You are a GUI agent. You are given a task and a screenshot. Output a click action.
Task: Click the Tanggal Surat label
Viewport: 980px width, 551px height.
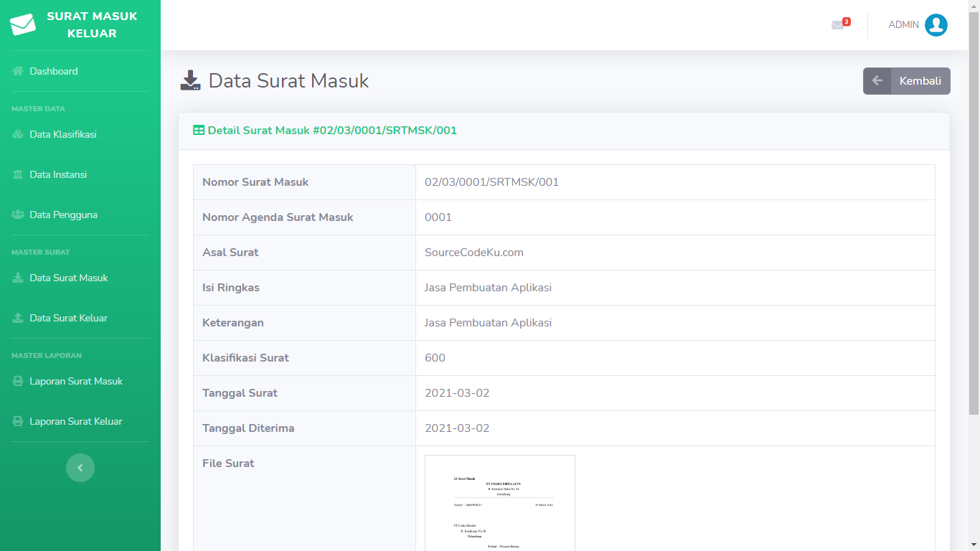[240, 393]
